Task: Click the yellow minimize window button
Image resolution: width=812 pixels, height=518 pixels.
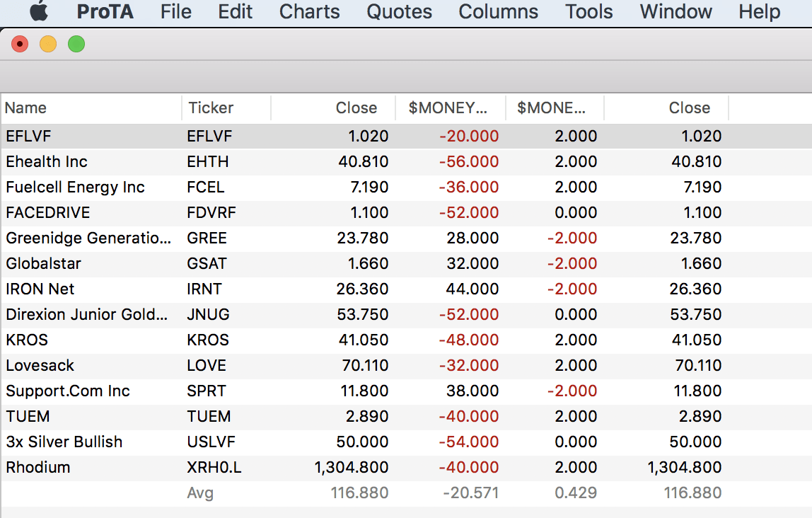Action: point(48,44)
